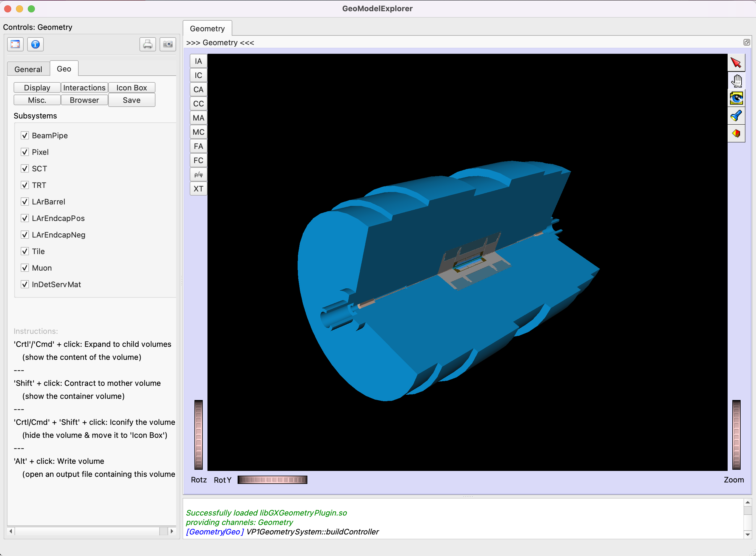Click the CA view button

tap(198, 90)
